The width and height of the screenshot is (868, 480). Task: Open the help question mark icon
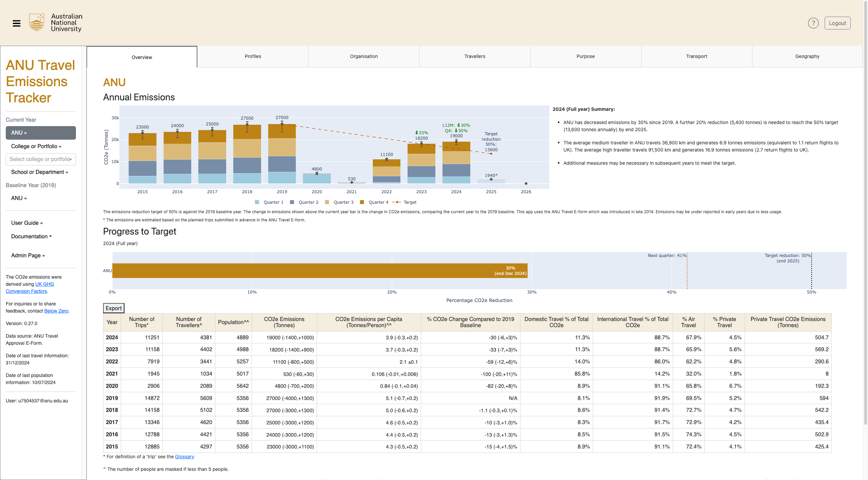(813, 23)
